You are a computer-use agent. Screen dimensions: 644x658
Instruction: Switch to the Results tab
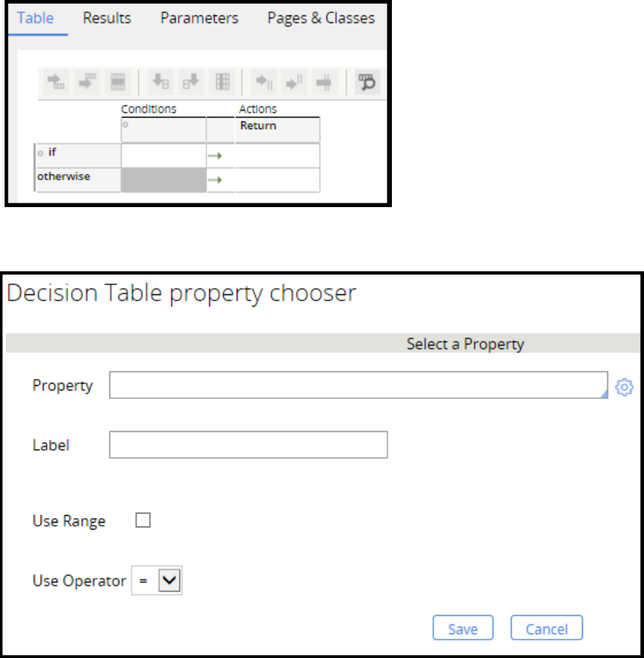pos(107,18)
